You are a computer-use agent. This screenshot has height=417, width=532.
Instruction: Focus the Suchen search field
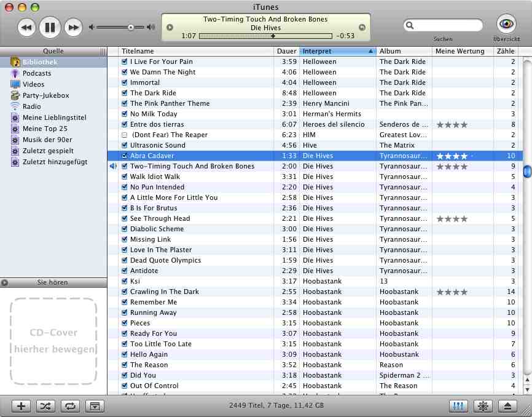[443, 25]
